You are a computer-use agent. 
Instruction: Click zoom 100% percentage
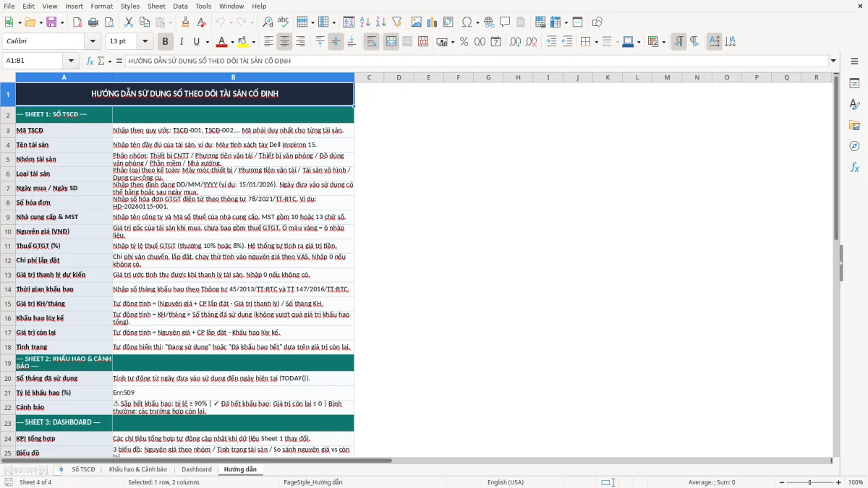pos(856,482)
